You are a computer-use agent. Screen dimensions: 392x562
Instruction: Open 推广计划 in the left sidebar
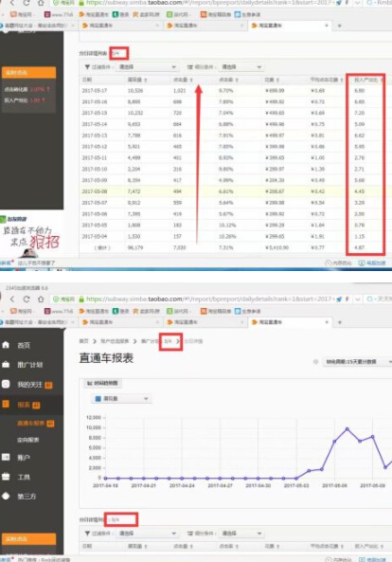pyautogui.click(x=29, y=365)
